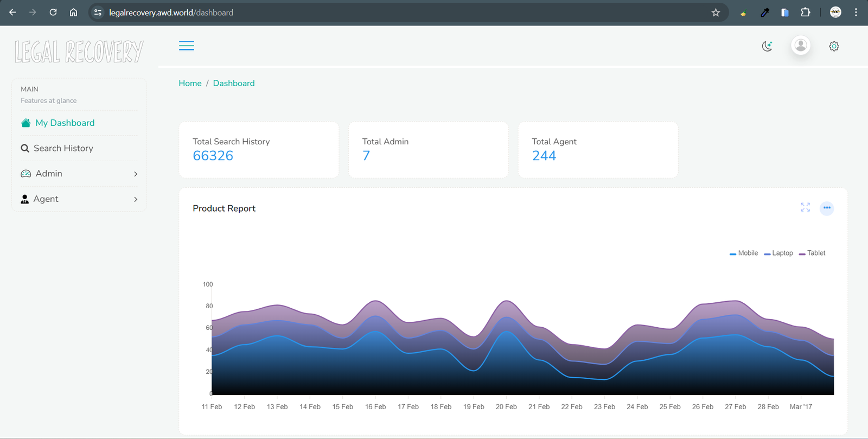Go to Home breadcrumb link
The height and width of the screenshot is (439, 868).
tap(190, 83)
